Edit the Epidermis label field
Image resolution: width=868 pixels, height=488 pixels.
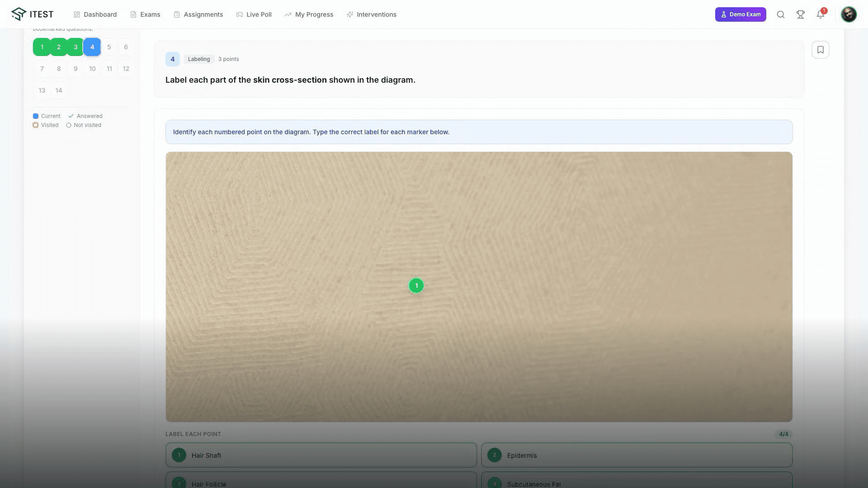tap(637, 455)
